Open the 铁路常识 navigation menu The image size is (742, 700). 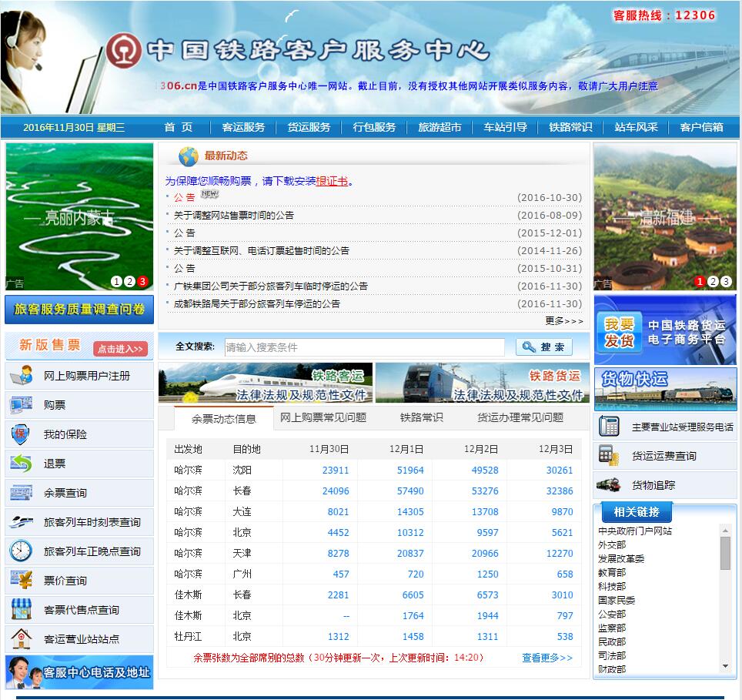570,127
